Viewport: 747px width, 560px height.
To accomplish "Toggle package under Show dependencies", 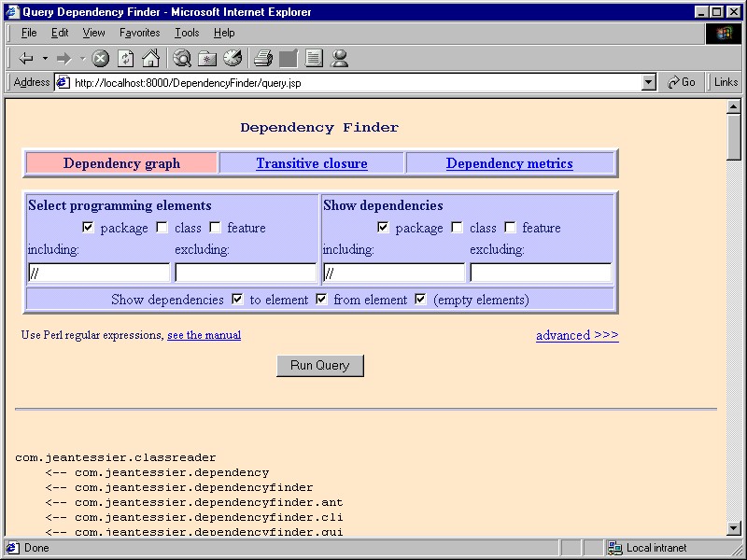I will pyautogui.click(x=383, y=227).
